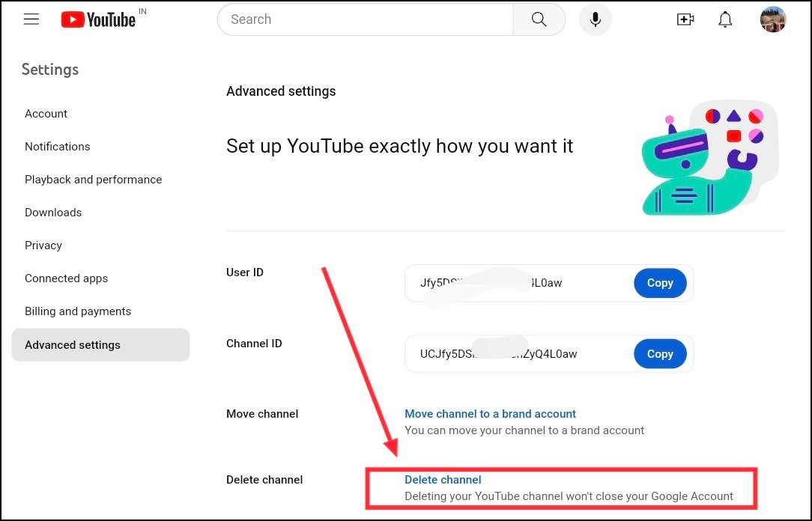Open Billing and payments settings
The image size is (812, 521).
(78, 311)
